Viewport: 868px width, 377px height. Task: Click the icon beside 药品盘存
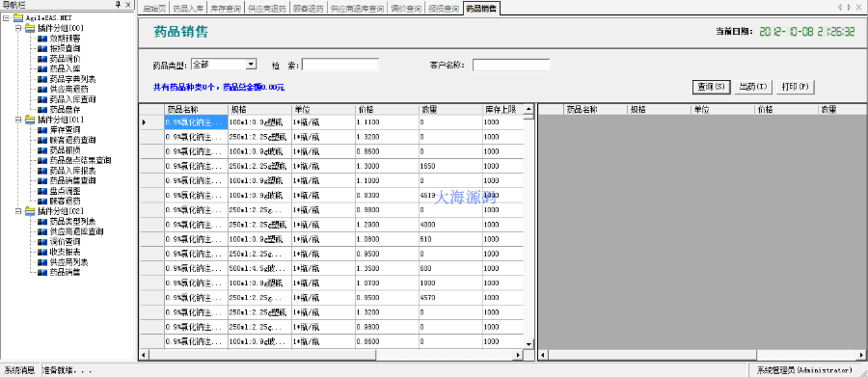pos(42,110)
